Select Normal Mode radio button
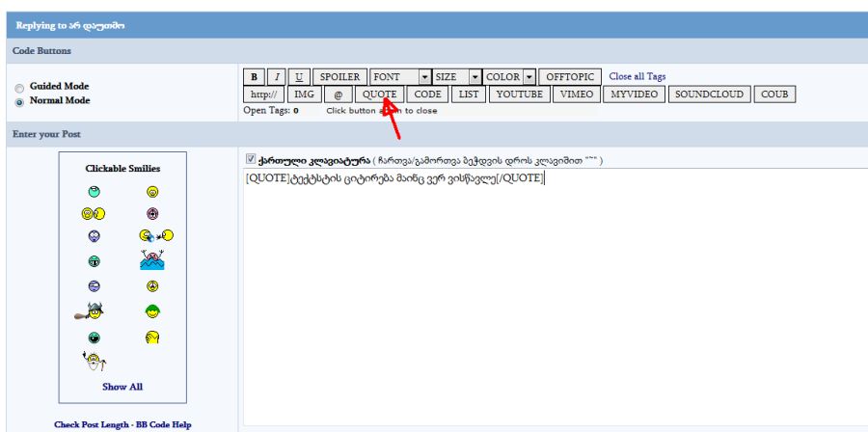Viewport: 868px width, 432px height. pyautogui.click(x=20, y=102)
